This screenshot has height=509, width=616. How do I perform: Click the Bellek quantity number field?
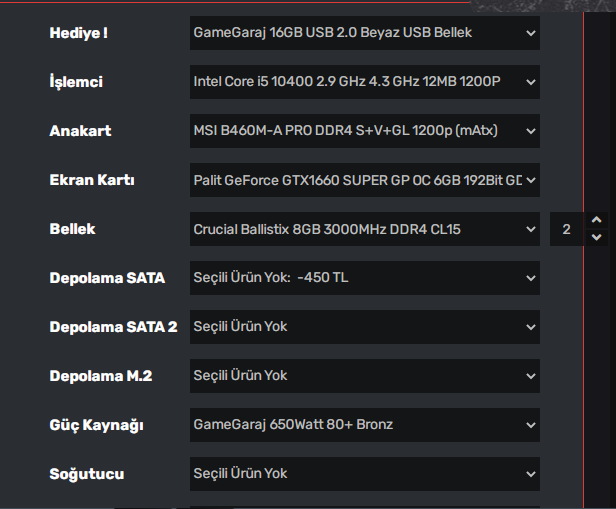pos(568,229)
